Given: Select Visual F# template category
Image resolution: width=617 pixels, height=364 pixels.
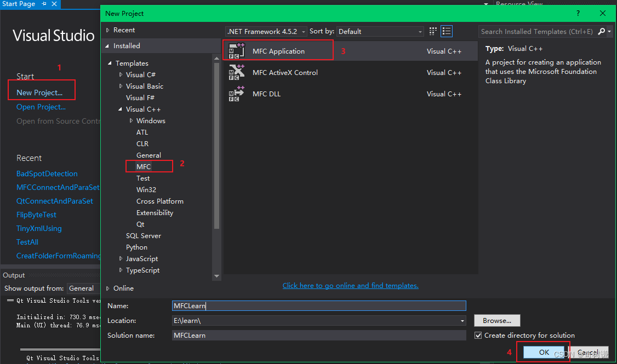Looking at the screenshot, I should click(x=140, y=97).
